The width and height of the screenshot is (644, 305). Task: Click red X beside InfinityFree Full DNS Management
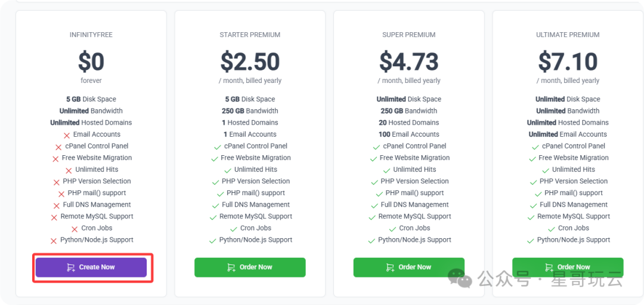(x=57, y=206)
